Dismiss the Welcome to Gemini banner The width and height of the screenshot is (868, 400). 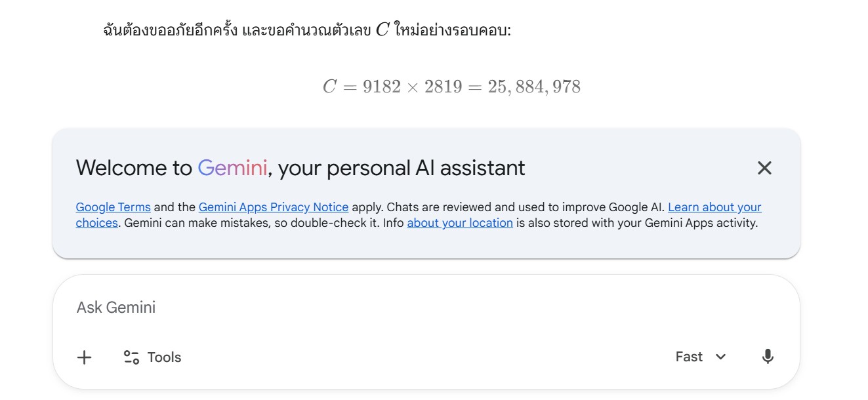(x=764, y=168)
